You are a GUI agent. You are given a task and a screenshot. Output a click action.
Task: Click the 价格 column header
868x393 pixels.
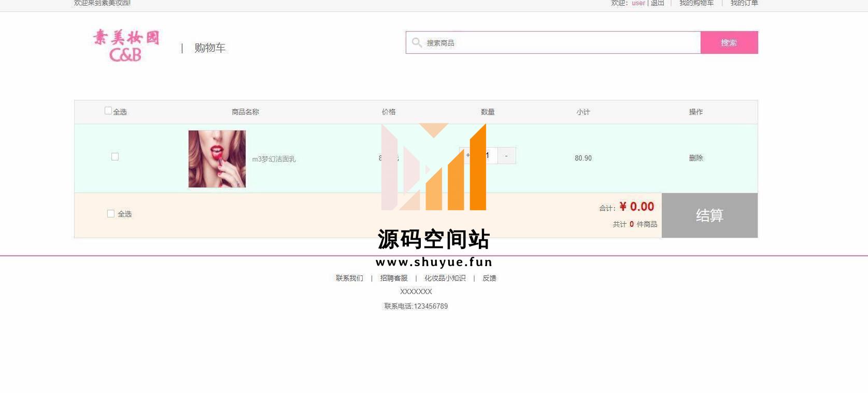(389, 112)
